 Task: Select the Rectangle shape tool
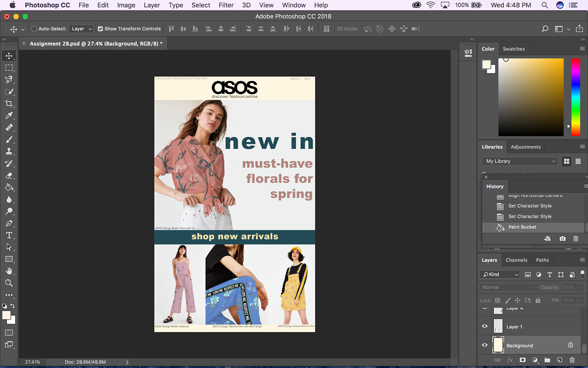pos(9,259)
